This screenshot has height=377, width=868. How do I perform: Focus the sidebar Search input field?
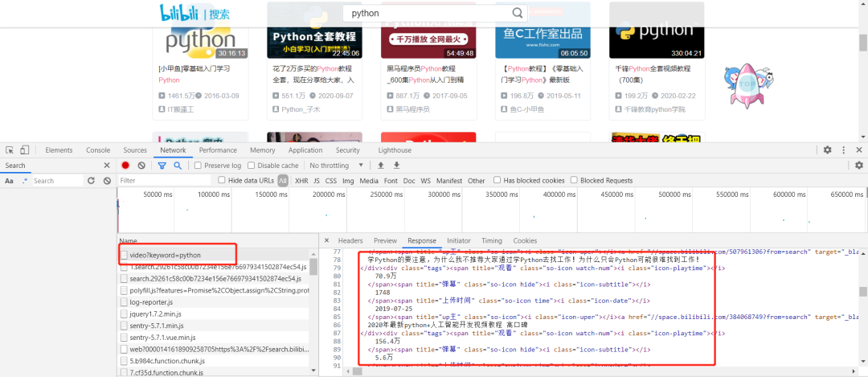[57, 181]
